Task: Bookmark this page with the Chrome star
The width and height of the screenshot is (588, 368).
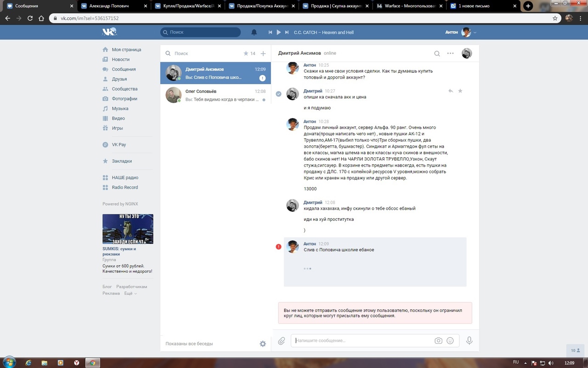Action: [x=555, y=18]
